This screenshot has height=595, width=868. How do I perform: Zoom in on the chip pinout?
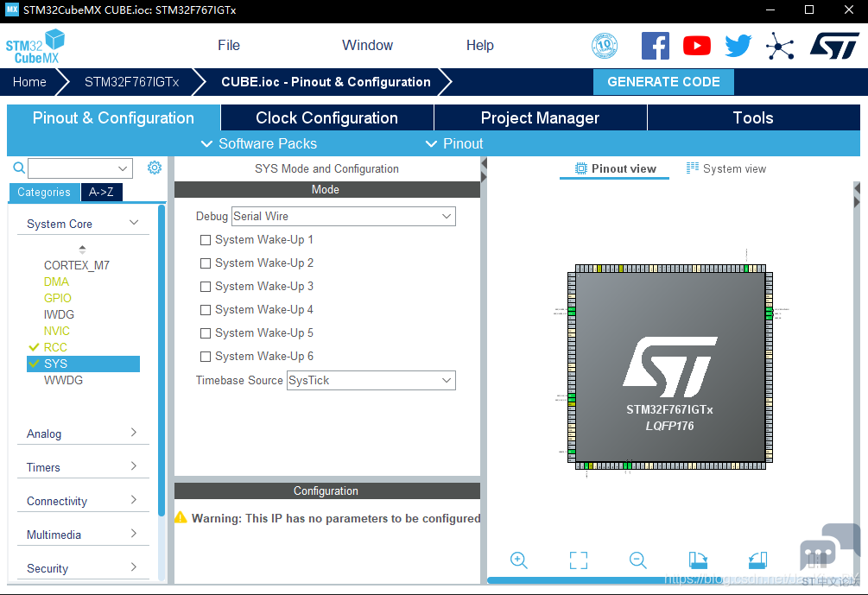click(x=519, y=560)
